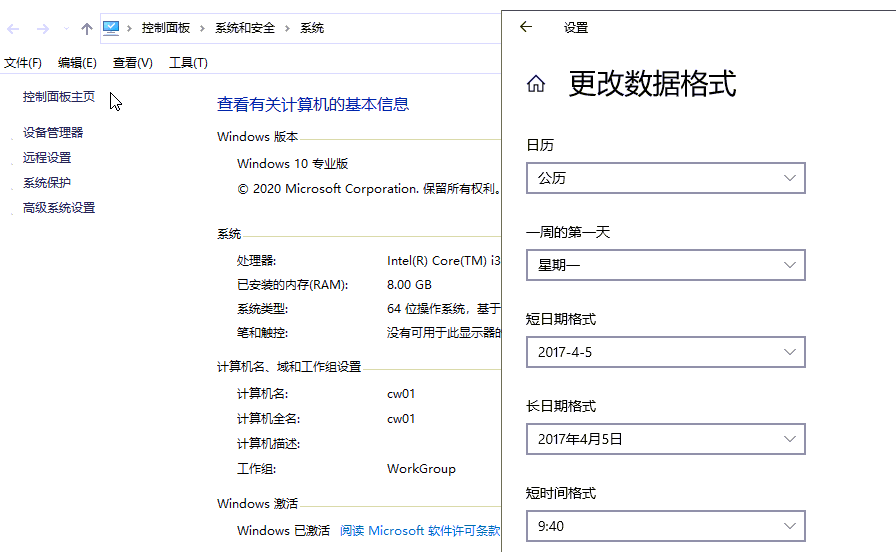Click Windows 10 专业版 text
Viewport: 896px width, 552px height.
[x=293, y=163]
